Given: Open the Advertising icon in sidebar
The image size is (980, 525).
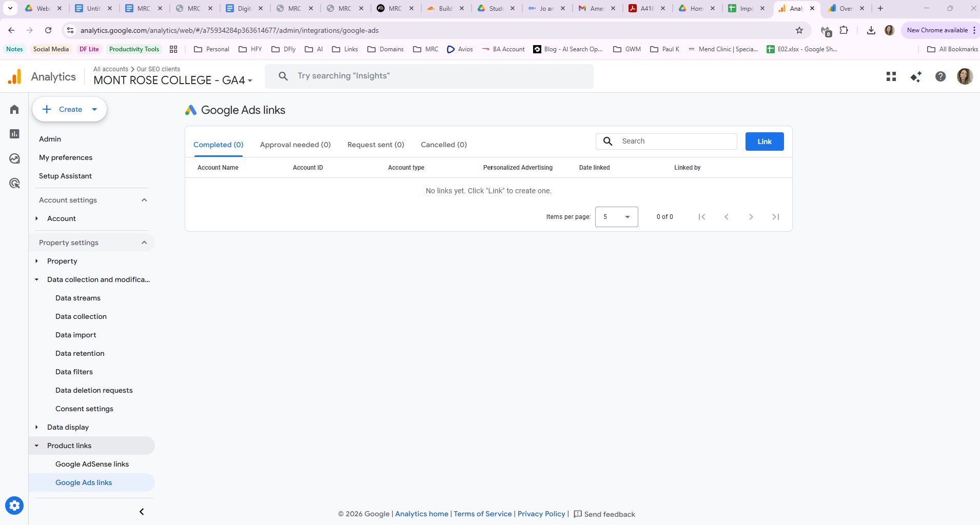Looking at the screenshot, I should pos(14,183).
